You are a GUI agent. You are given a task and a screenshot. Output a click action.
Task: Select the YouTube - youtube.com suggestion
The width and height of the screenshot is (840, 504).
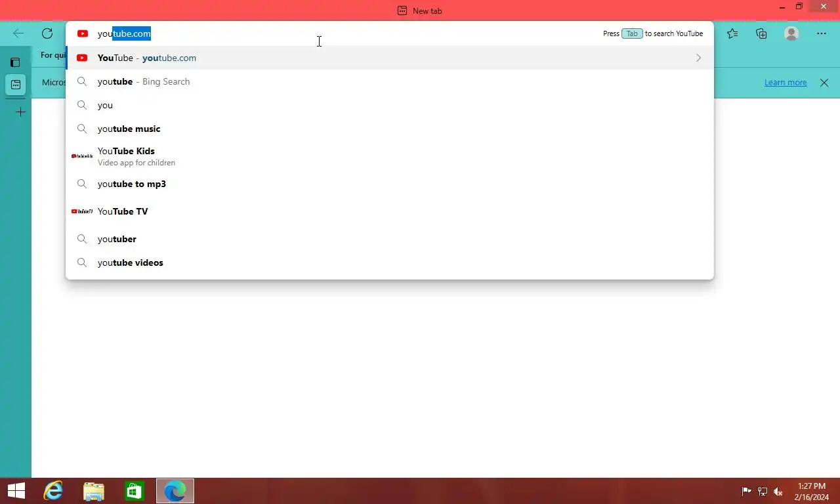pyautogui.click(x=390, y=58)
